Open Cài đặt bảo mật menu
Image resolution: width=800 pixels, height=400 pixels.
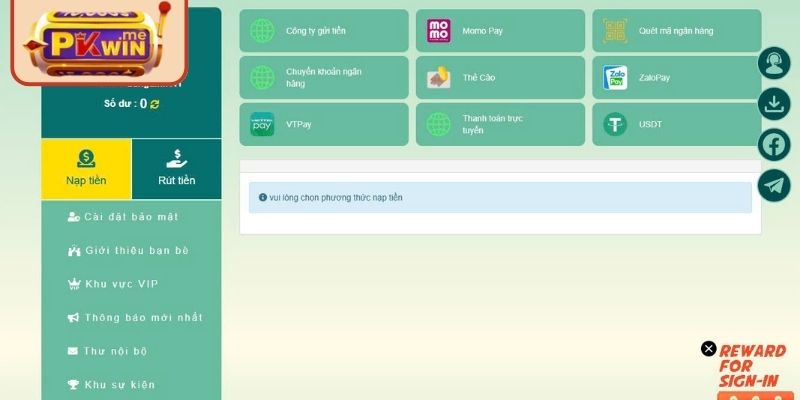click(x=131, y=217)
